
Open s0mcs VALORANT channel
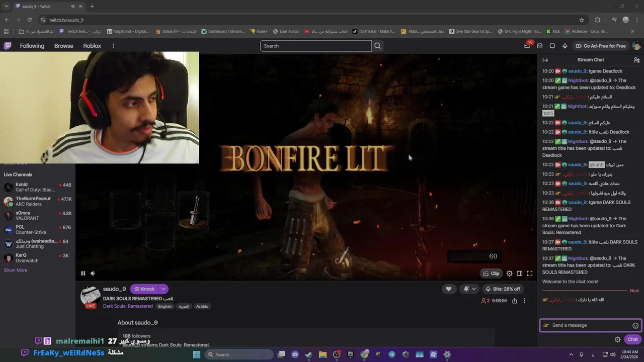point(38,215)
